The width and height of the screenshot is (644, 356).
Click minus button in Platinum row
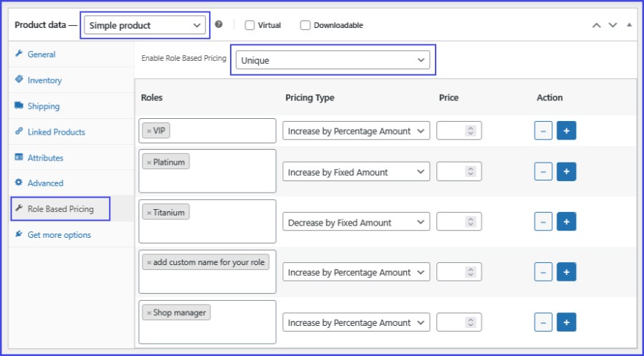543,172
